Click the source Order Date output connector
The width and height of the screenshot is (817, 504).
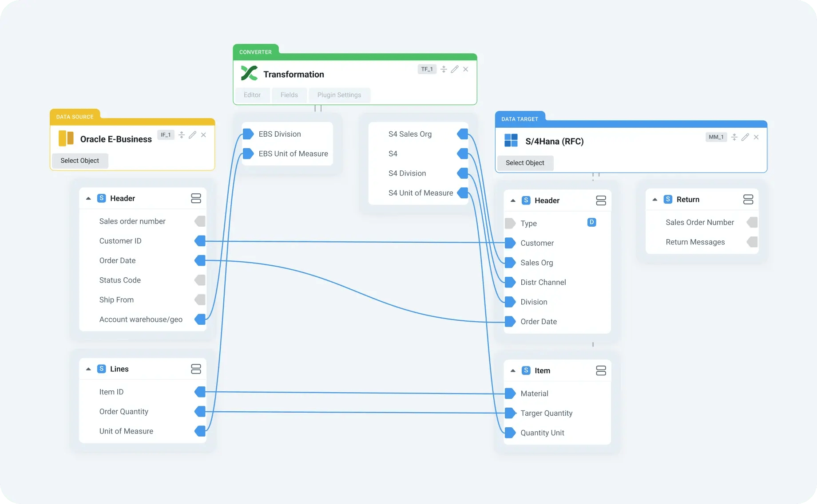click(x=200, y=260)
